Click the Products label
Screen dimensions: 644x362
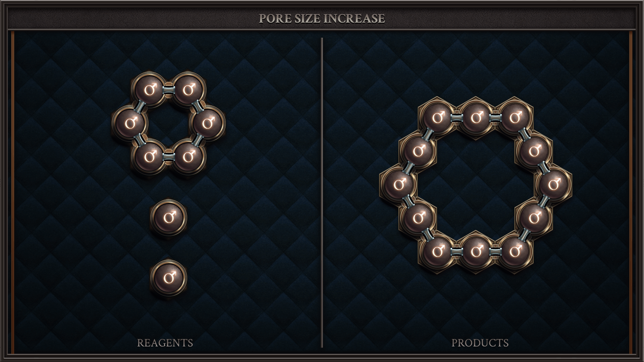480,343
